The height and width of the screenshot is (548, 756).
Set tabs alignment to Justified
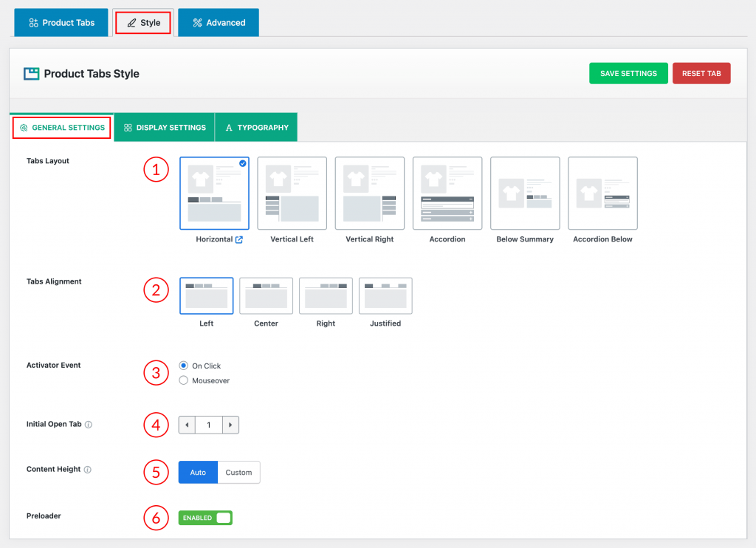(385, 296)
